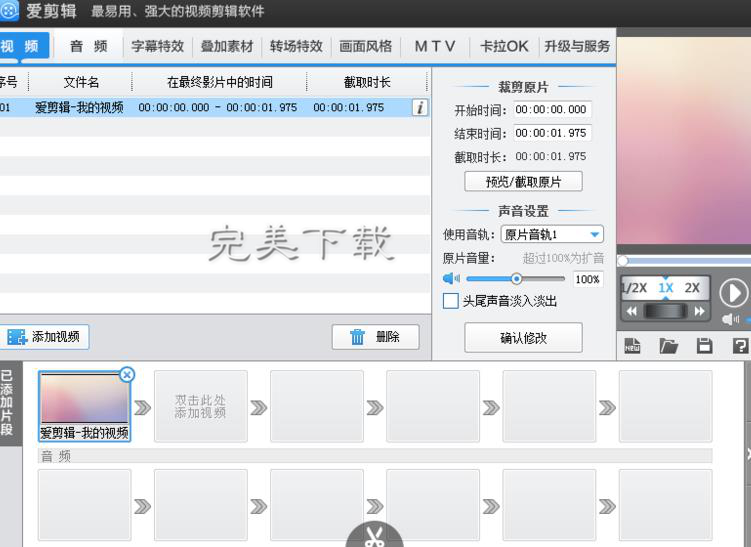The height and width of the screenshot is (547, 751).
Task: Click the fast-forward double-arrow control
Action: click(x=700, y=311)
